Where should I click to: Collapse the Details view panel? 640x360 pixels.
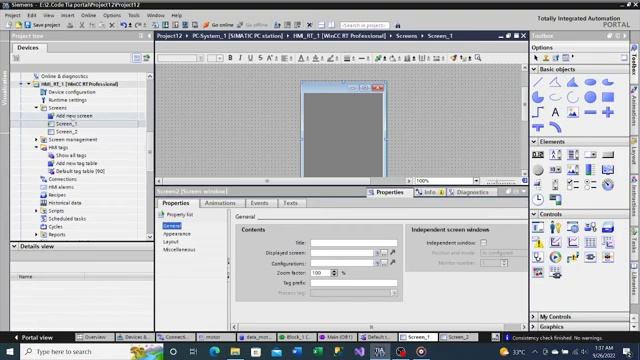(14, 247)
